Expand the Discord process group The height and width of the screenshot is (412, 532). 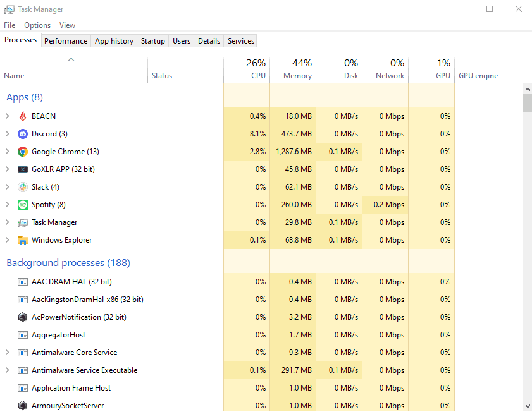click(7, 134)
